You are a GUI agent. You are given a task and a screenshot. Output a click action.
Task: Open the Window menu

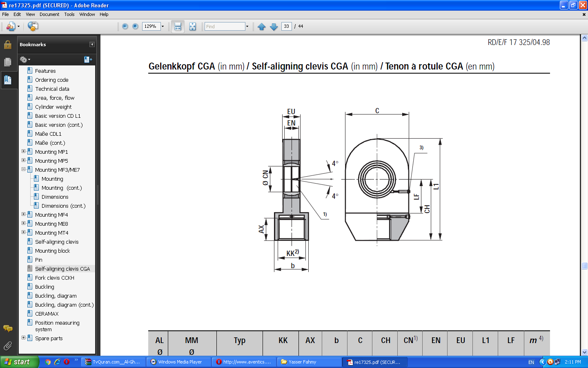coord(87,14)
